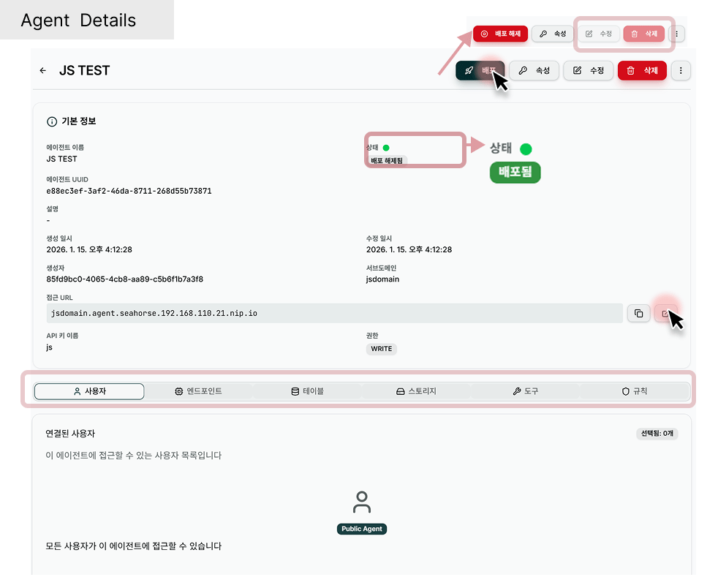Open the three-dot menu in upper callout toolbar
This screenshot has width=718, height=588.
(677, 34)
